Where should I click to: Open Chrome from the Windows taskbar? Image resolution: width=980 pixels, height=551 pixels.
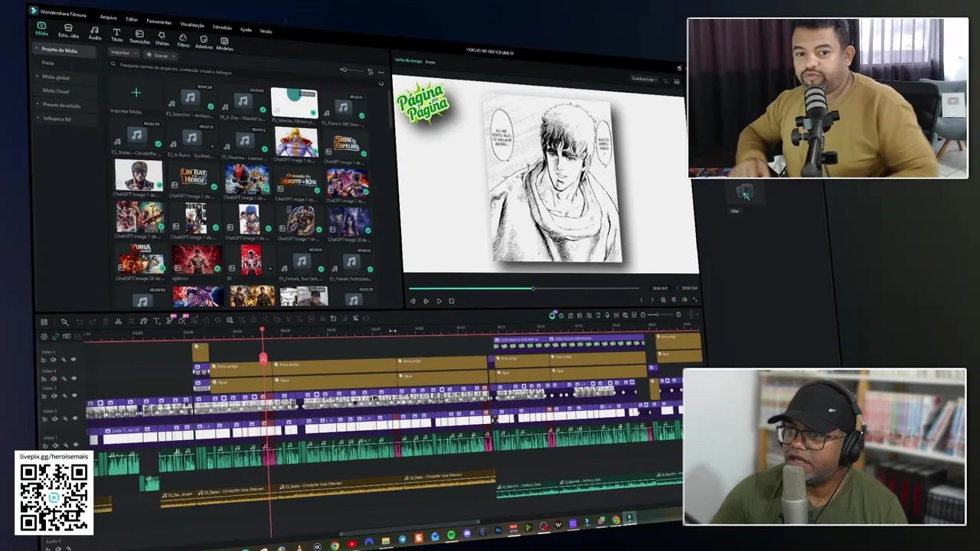(335, 546)
